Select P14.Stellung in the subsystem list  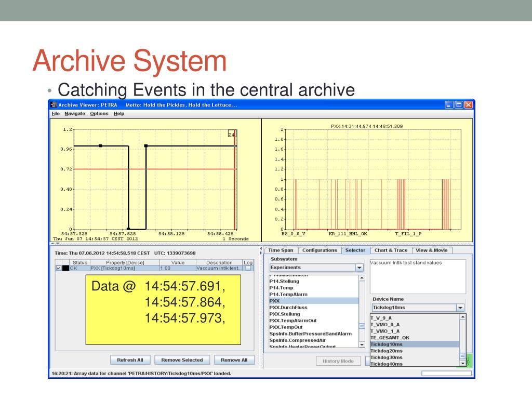point(314,281)
